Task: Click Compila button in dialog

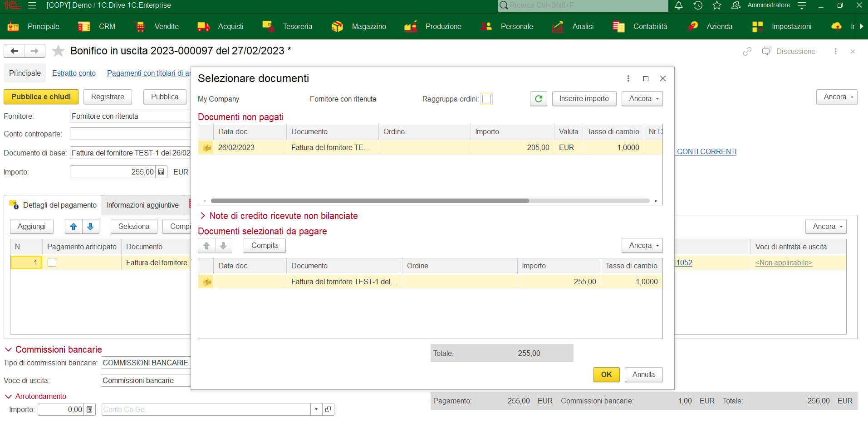Action: [x=265, y=246]
